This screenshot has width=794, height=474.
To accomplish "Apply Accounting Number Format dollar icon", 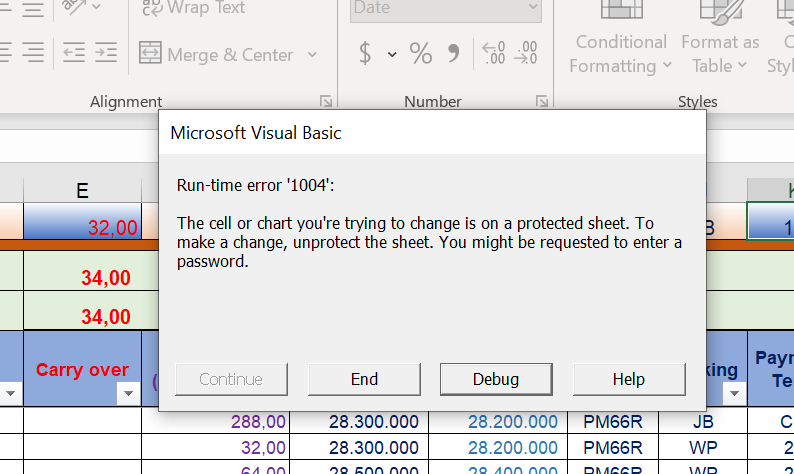I will point(365,53).
